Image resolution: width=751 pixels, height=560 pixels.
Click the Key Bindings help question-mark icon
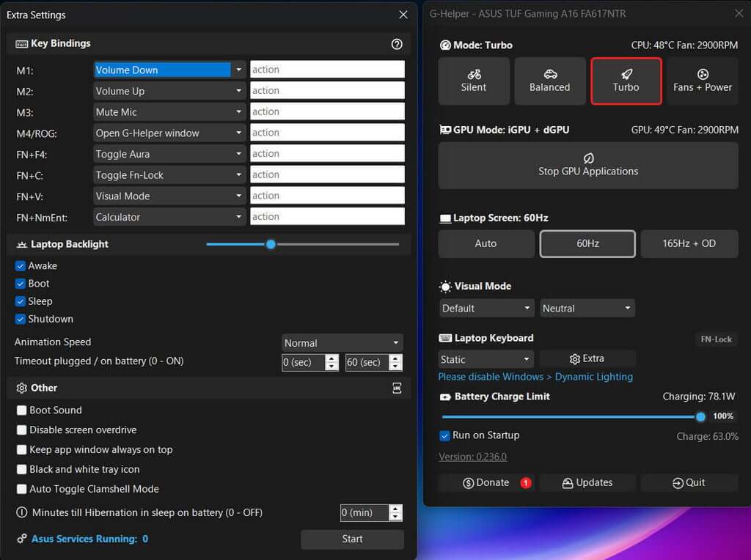[x=397, y=44]
